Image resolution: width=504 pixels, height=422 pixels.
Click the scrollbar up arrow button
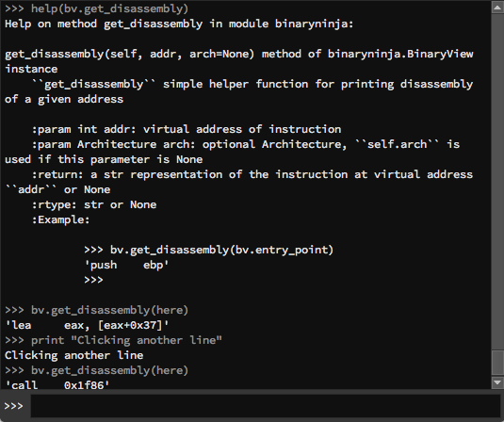pyautogui.click(x=497, y=8)
